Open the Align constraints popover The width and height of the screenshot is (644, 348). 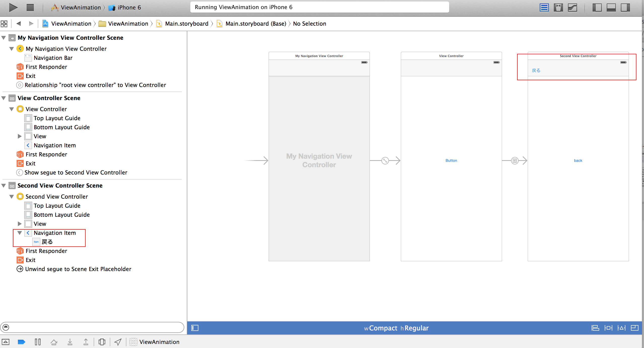595,328
